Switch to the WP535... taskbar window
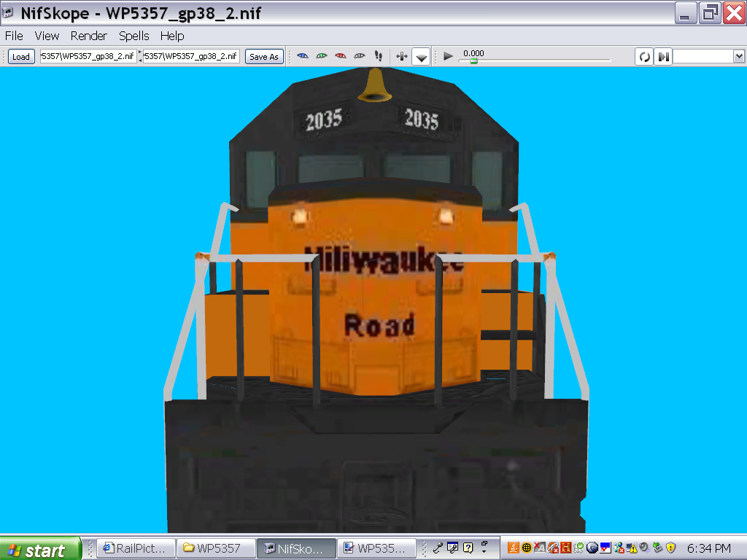 [x=376, y=548]
